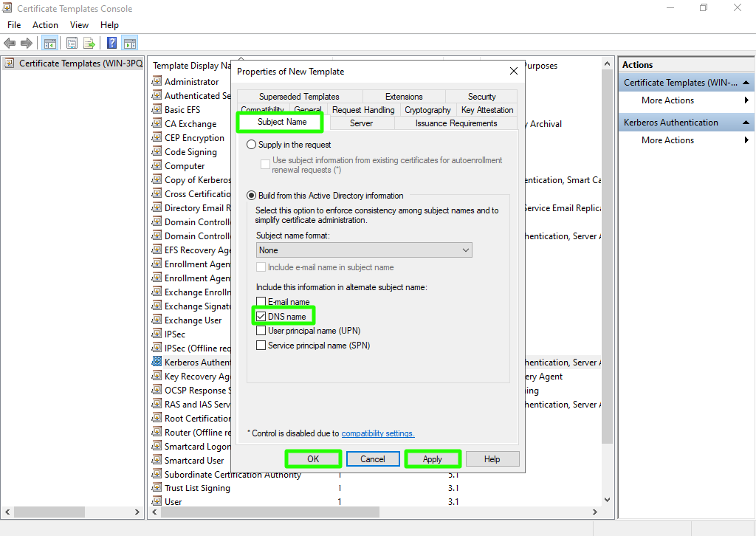Click the Properties toolbar icon
756x536 pixels.
tap(72, 44)
